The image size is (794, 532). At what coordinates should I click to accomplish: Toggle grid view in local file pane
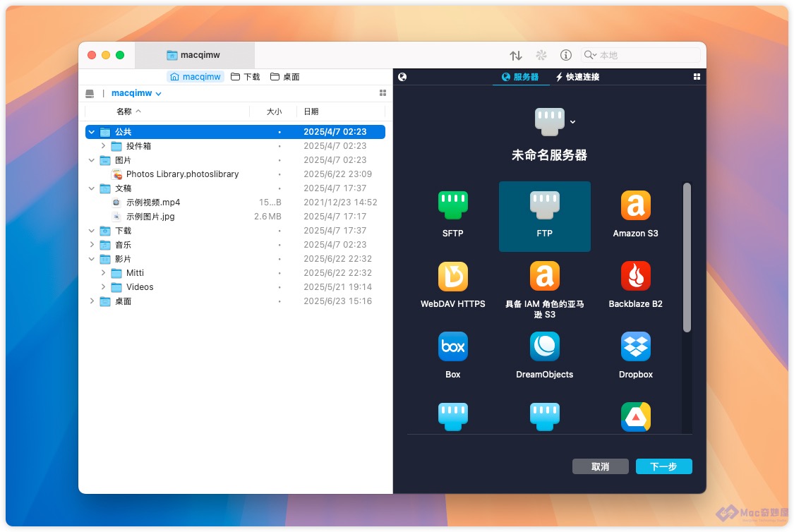coord(383,93)
